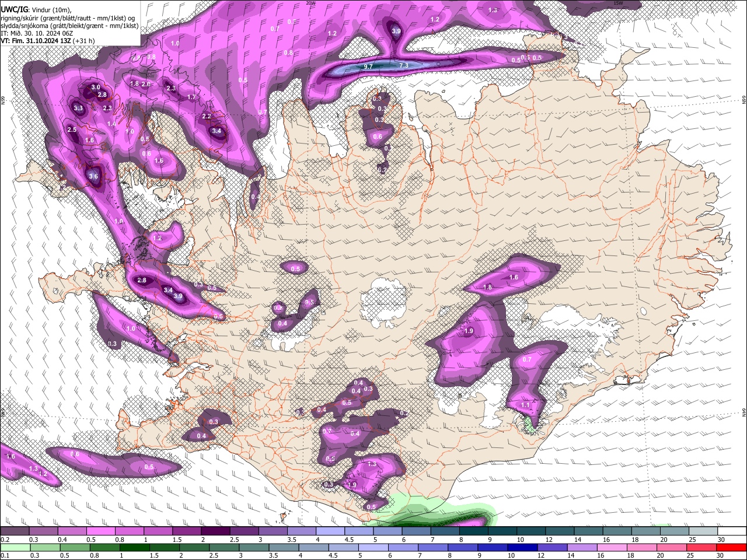Click the 7.3 snowfall value on the map

(x=403, y=66)
